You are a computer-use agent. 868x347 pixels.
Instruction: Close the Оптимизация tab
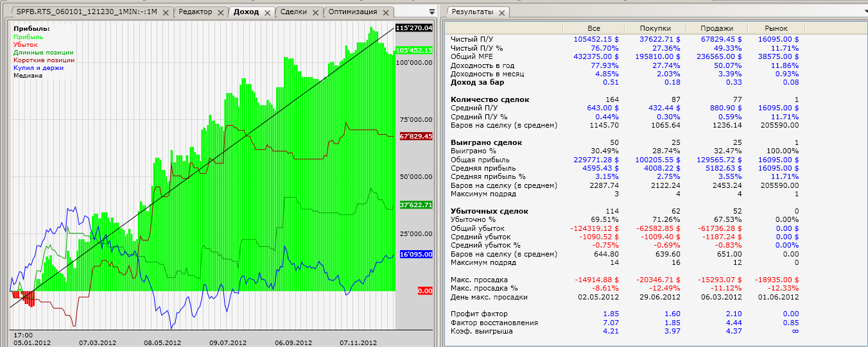pyautogui.click(x=386, y=13)
